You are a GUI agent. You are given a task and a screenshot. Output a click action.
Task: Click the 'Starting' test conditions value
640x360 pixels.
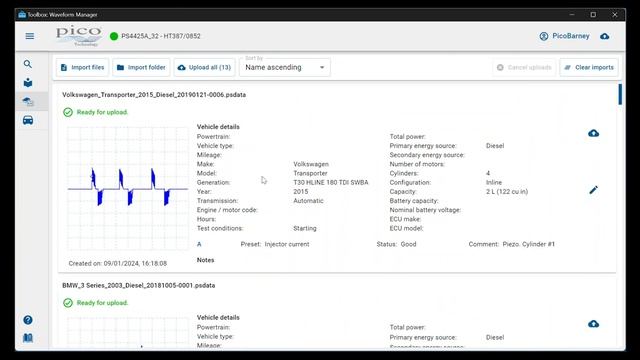click(x=304, y=228)
